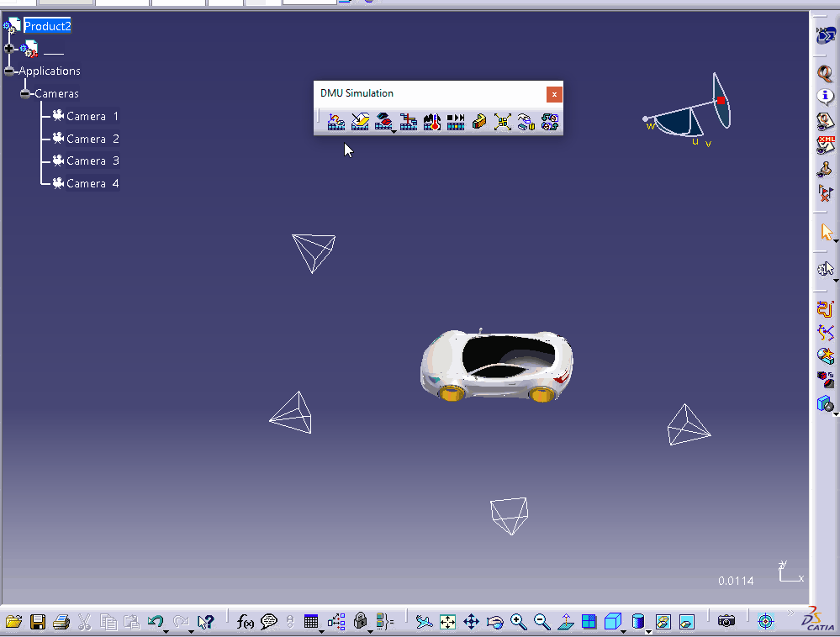Click the red handle on the compass
This screenshot has width=840, height=637.
point(721,100)
